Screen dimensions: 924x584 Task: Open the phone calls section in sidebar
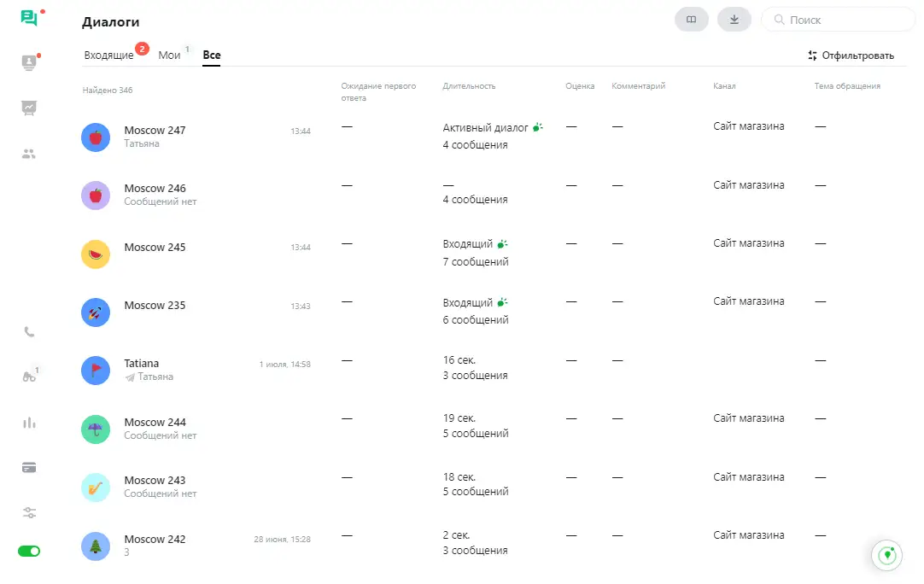tap(29, 332)
